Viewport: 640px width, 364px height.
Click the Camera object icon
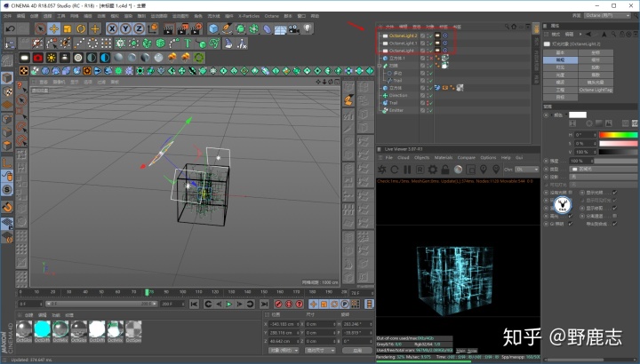(x=294, y=28)
